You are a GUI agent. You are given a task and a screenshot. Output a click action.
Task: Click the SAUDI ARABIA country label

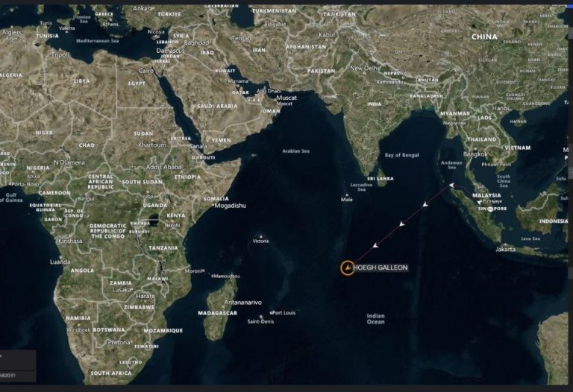tap(217, 107)
